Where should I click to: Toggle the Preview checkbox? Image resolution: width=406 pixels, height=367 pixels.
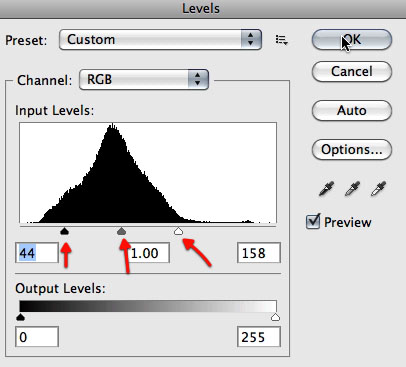pyautogui.click(x=313, y=221)
